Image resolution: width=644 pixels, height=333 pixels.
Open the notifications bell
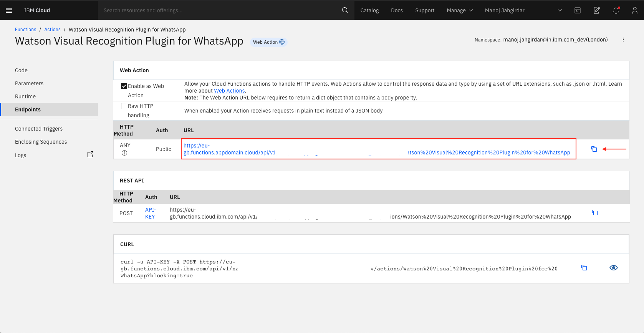[x=616, y=10]
